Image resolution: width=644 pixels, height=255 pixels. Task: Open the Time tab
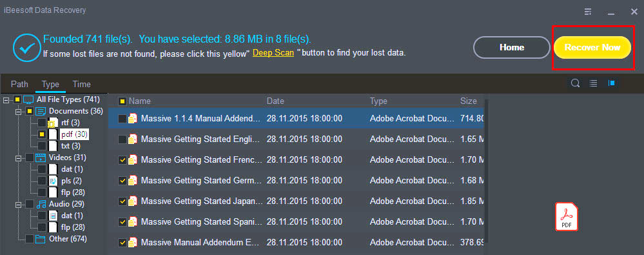(82, 84)
